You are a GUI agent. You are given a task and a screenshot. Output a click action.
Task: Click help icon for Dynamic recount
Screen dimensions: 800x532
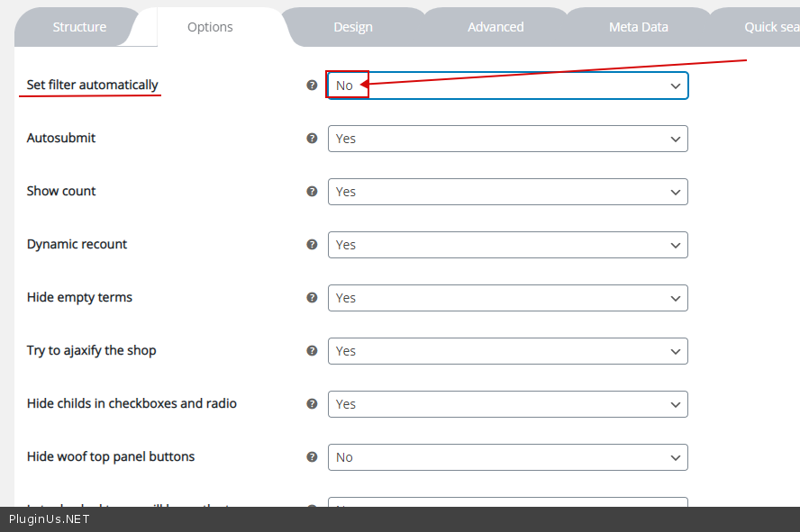click(x=312, y=245)
